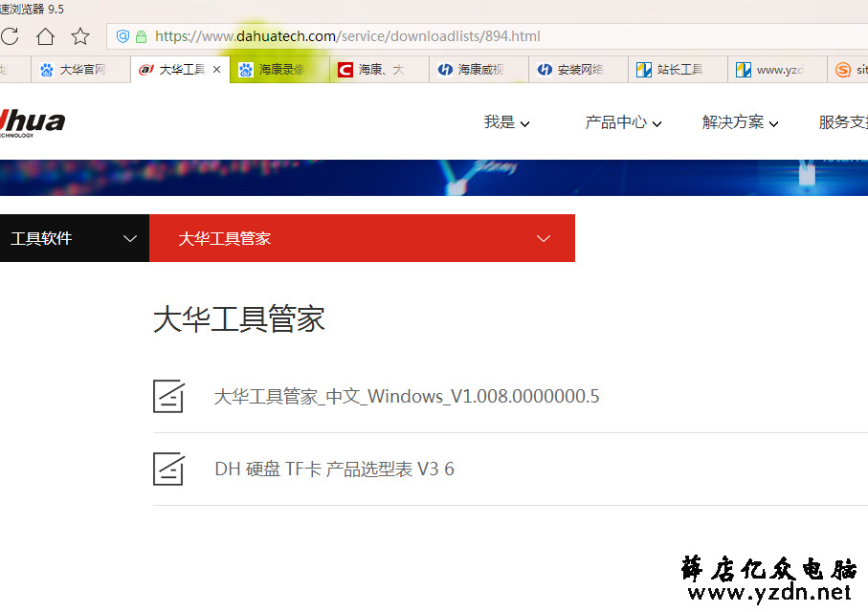Click the orange Sogou icon on last tab

(x=843, y=70)
